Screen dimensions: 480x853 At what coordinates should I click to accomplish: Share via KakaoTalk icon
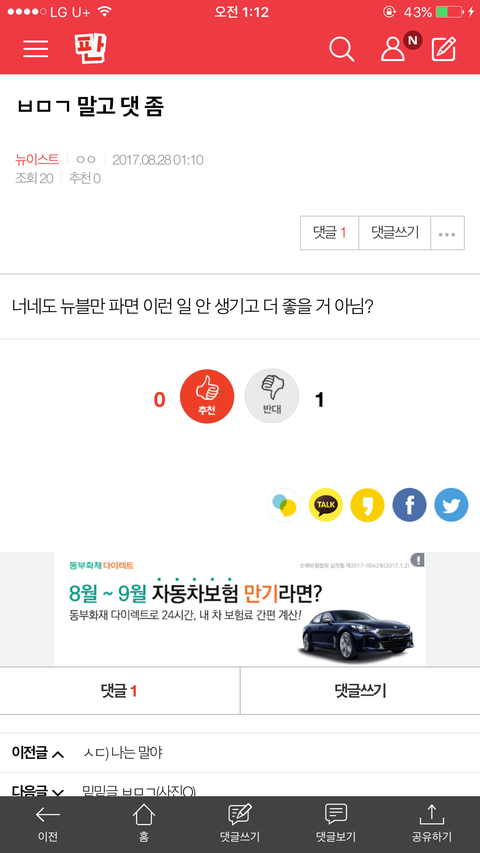(325, 505)
